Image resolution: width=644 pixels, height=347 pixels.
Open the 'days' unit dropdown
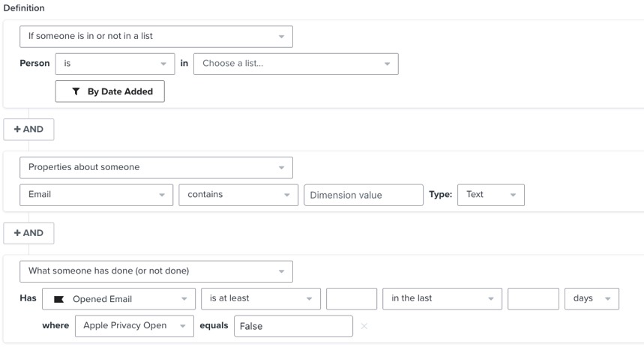pos(592,299)
